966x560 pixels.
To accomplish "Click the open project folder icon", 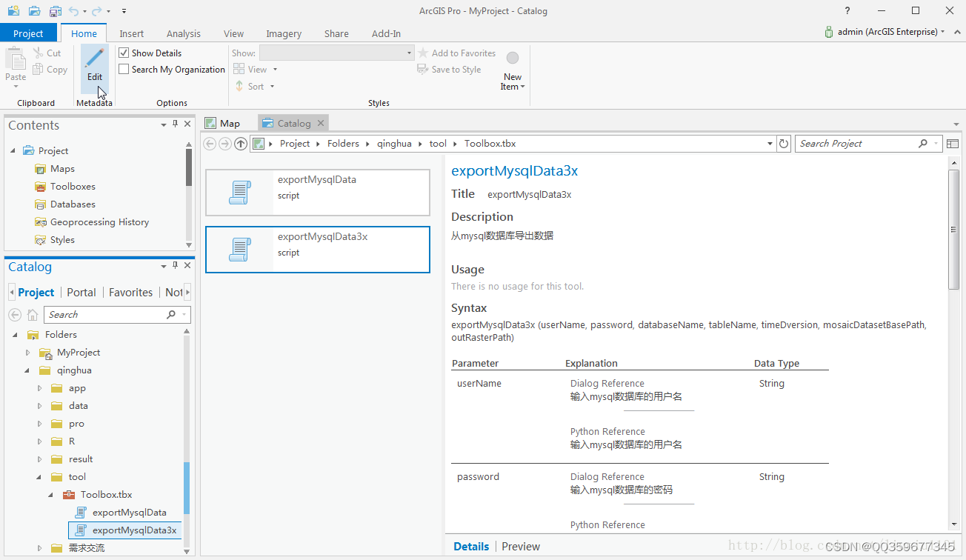I will click(34, 11).
